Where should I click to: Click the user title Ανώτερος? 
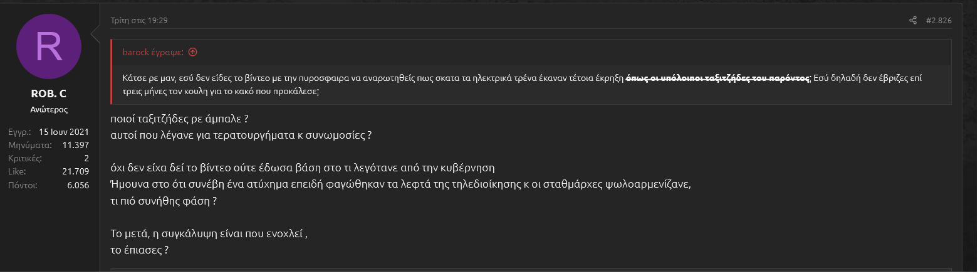click(x=48, y=109)
